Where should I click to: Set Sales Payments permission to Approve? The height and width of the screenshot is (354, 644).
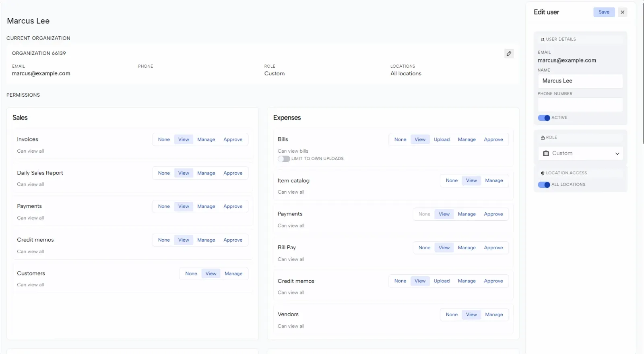(233, 207)
